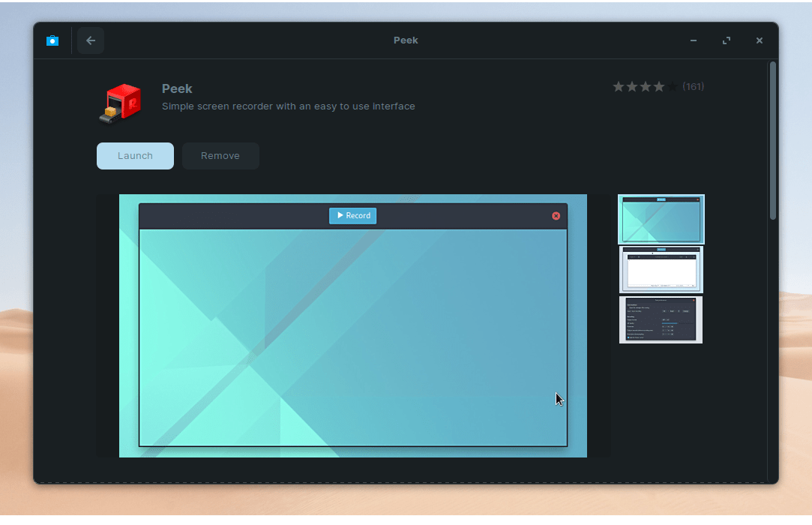
Task: Click the third rating star
Action: click(646, 87)
